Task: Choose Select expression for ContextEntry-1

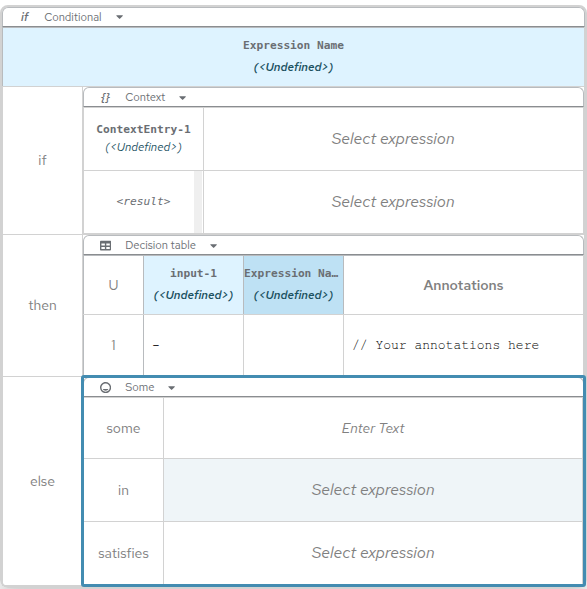Action: coord(393,139)
